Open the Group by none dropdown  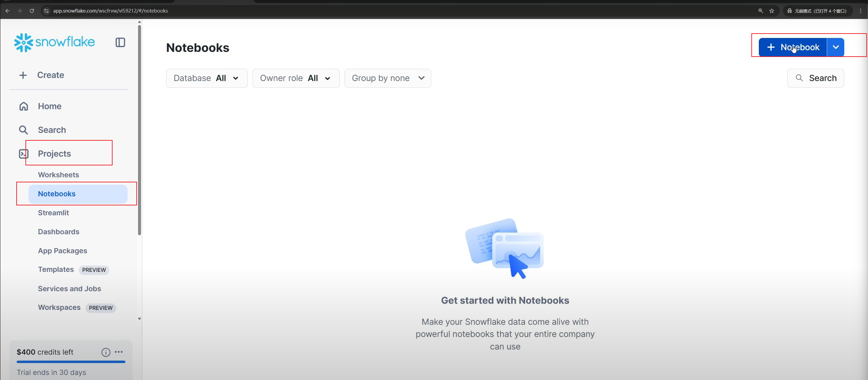pyautogui.click(x=388, y=78)
